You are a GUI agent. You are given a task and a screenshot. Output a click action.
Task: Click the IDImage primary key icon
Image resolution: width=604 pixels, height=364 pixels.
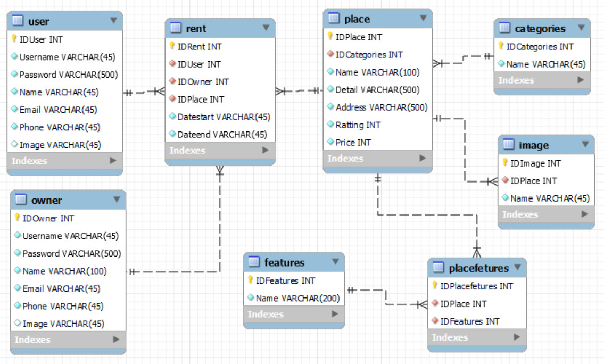505,162
